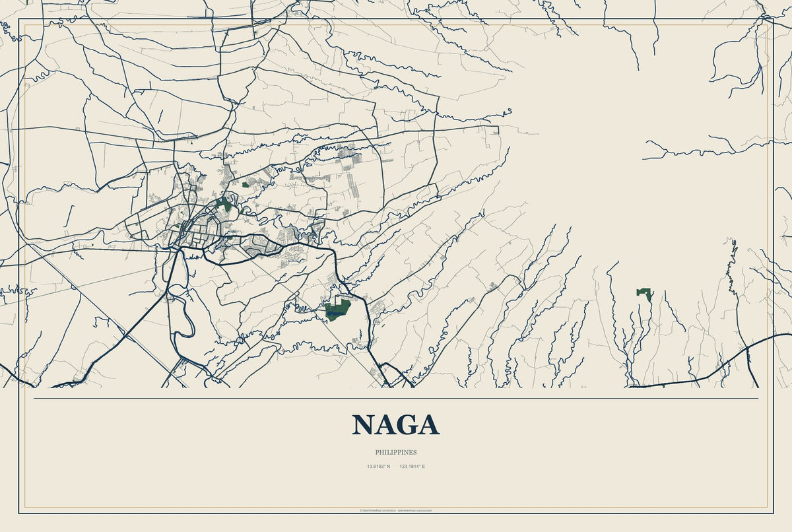Open the openstreetmap.org/copyright link
Image resolution: width=792 pixels, height=532 pixels.
click(414, 510)
